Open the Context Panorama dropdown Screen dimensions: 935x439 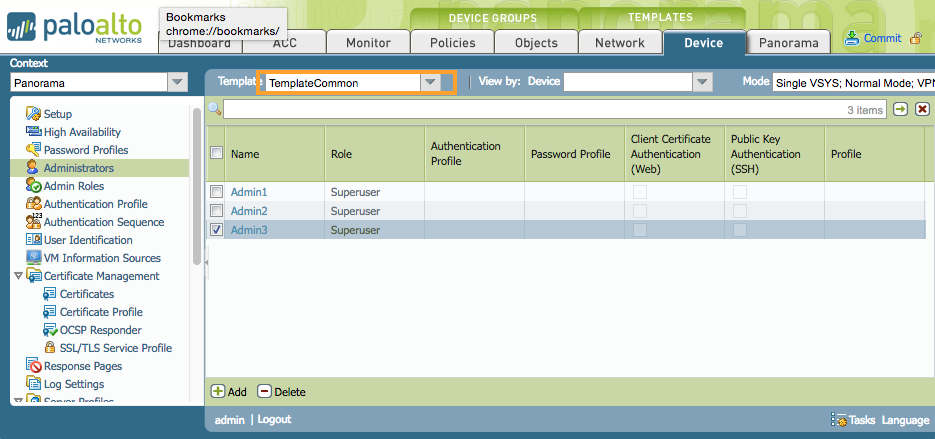click(177, 83)
